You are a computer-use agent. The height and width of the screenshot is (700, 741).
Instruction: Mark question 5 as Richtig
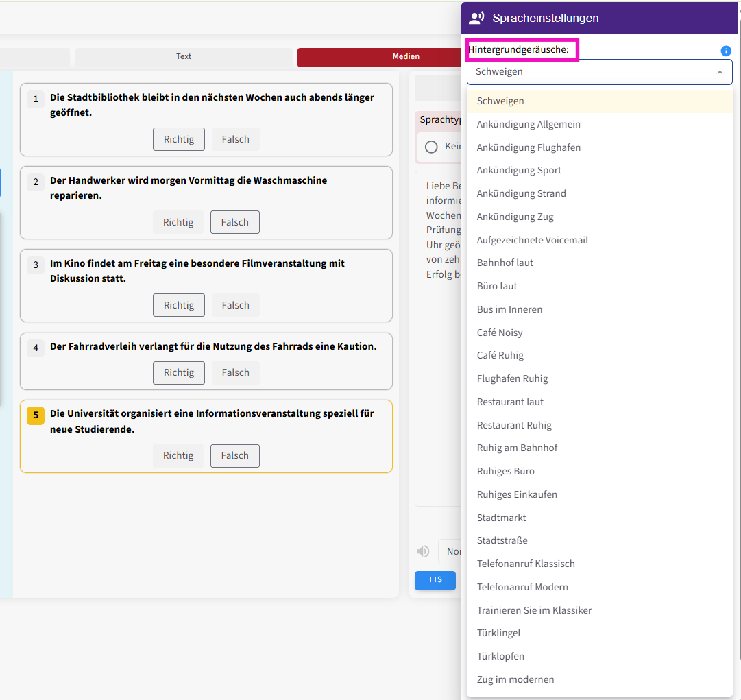(178, 456)
